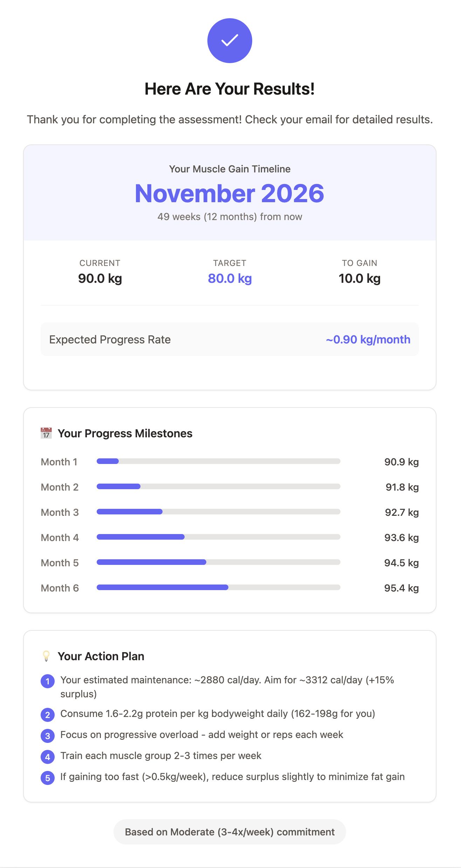This screenshot has height=868, width=461.
Task: Click the lightbulb icon beside Action Plan
Action: [46, 656]
